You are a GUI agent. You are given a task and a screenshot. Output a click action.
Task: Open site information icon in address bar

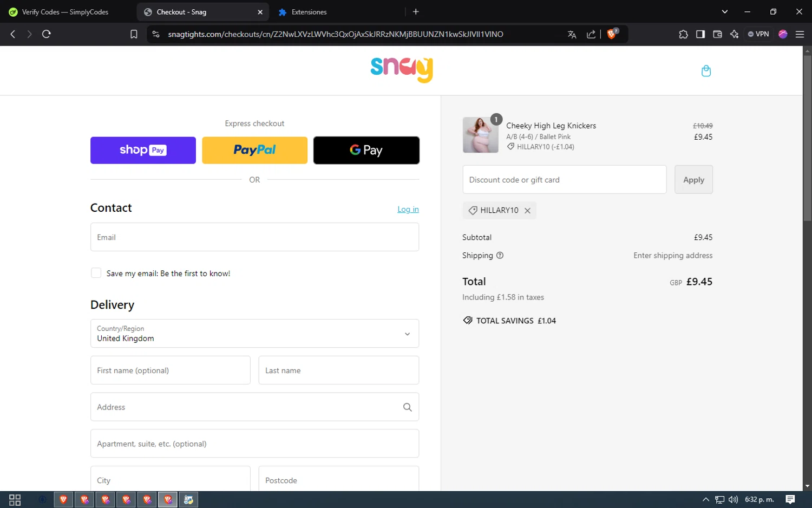point(156,34)
